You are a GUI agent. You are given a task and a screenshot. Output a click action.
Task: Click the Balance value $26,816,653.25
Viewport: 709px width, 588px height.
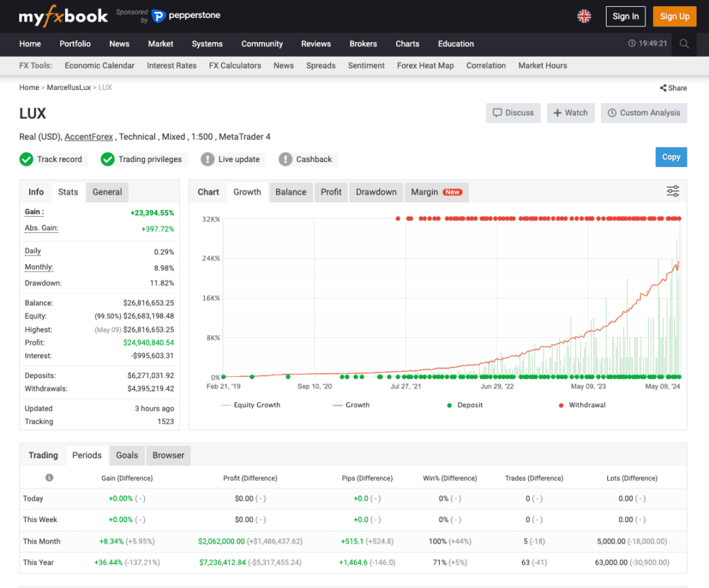coord(148,303)
